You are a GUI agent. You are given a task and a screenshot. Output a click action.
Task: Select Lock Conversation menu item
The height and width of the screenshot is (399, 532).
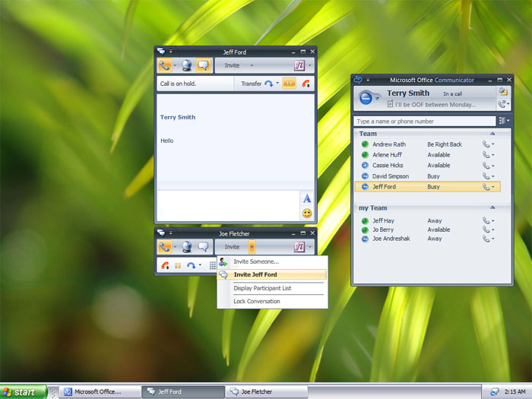pos(272,301)
